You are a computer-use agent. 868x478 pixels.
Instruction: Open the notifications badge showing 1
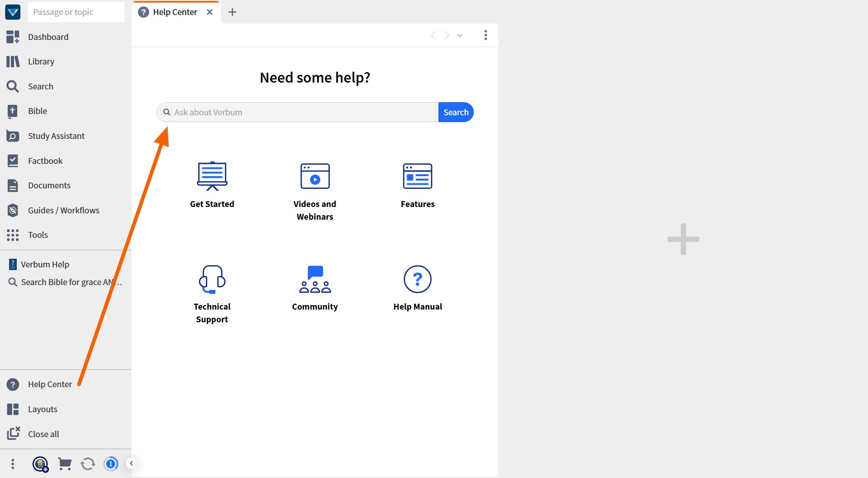(111, 463)
